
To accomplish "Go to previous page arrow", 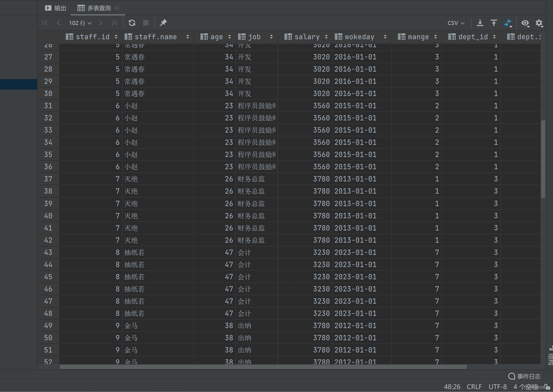I will point(59,23).
